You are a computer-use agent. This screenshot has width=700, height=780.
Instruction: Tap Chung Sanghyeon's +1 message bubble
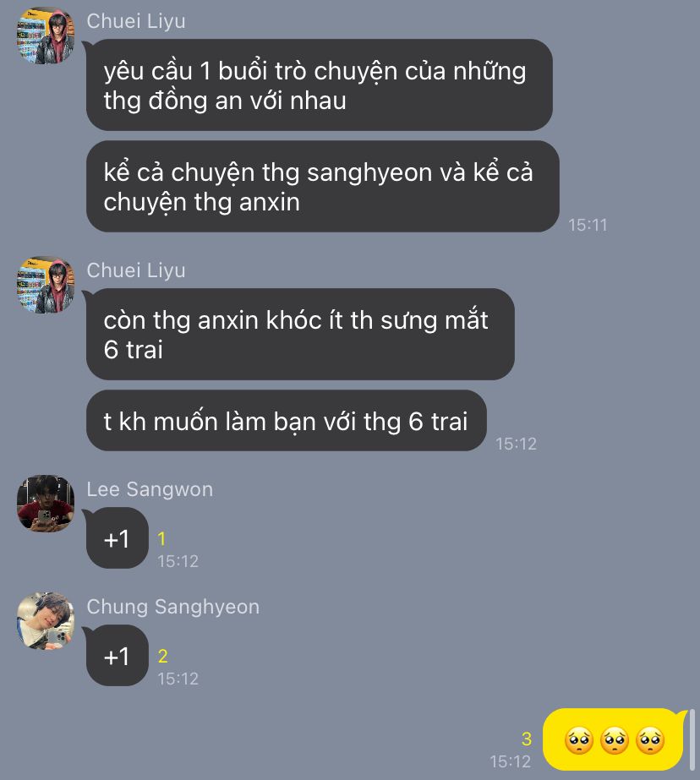[x=118, y=656]
